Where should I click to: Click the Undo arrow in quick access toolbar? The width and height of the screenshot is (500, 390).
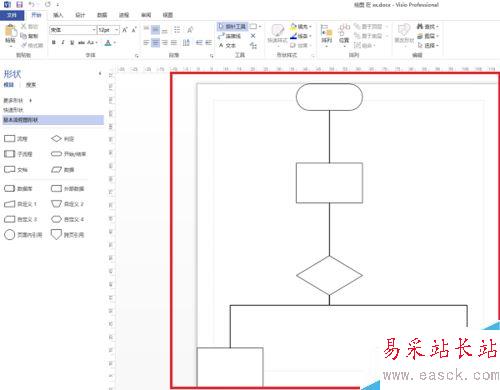point(31,4)
